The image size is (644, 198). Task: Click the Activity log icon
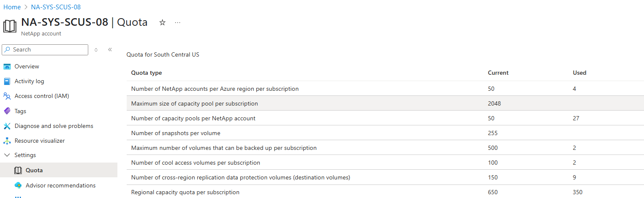pos(7,81)
